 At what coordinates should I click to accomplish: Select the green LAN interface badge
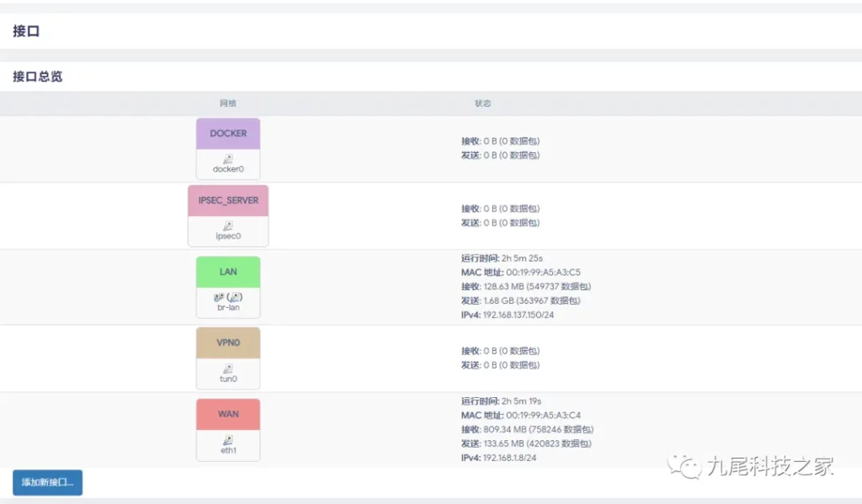point(228,272)
